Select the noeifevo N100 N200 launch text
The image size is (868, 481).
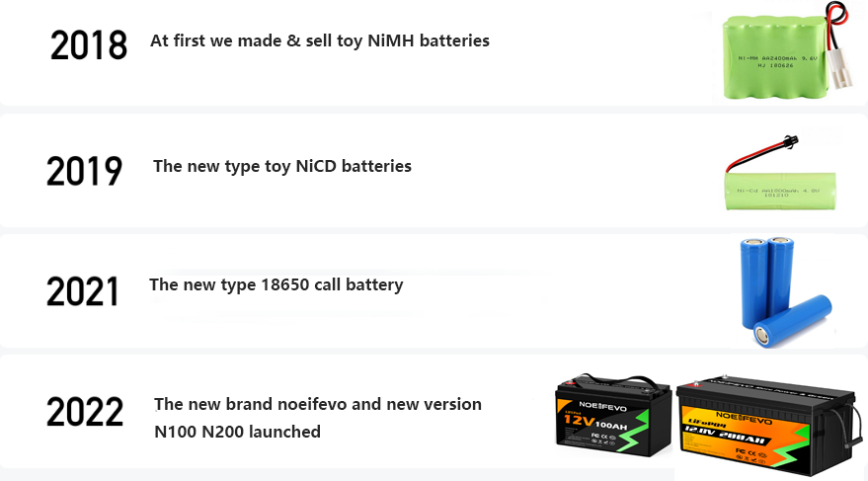point(317,418)
